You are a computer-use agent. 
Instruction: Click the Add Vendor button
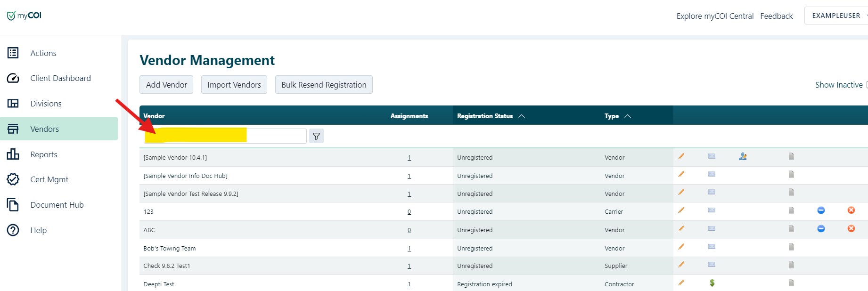pos(166,85)
